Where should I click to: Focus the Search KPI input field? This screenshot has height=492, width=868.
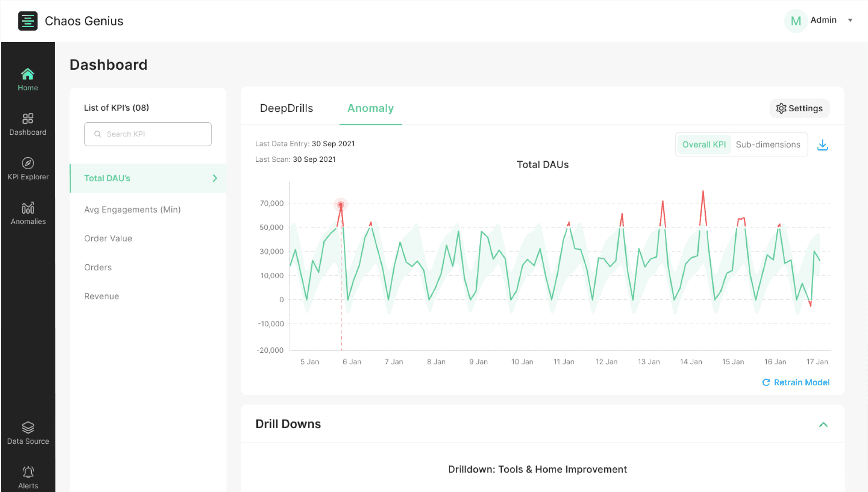point(148,134)
